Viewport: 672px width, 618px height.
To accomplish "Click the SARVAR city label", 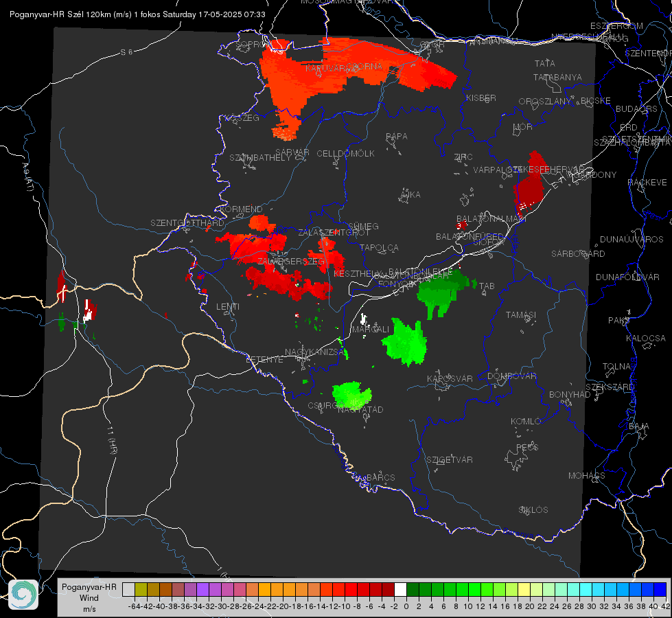I will pos(292,152).
